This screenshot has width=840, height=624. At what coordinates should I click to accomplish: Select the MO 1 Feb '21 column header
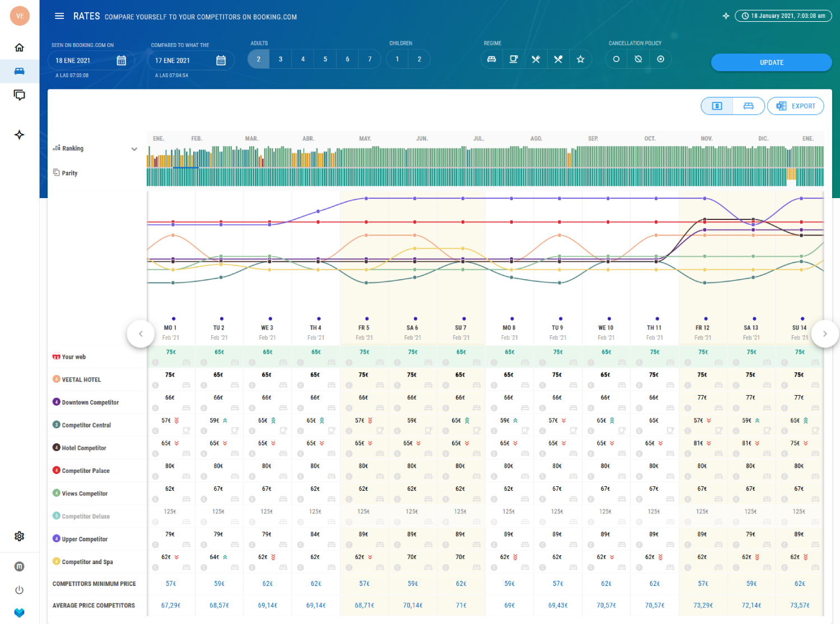point(171,332)
